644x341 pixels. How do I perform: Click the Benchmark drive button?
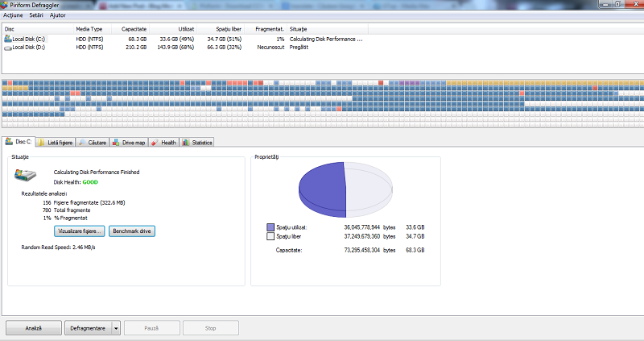point(132,231)
